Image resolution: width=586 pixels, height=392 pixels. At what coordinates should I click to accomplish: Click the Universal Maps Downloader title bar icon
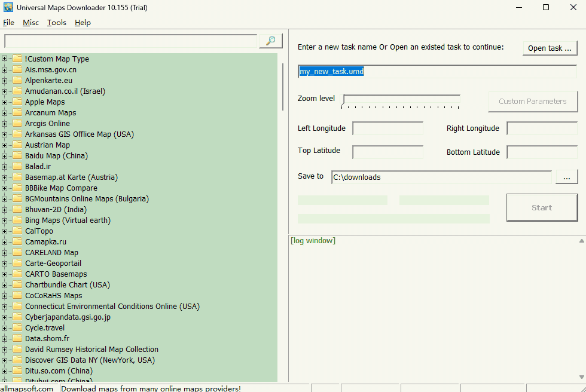8,7
